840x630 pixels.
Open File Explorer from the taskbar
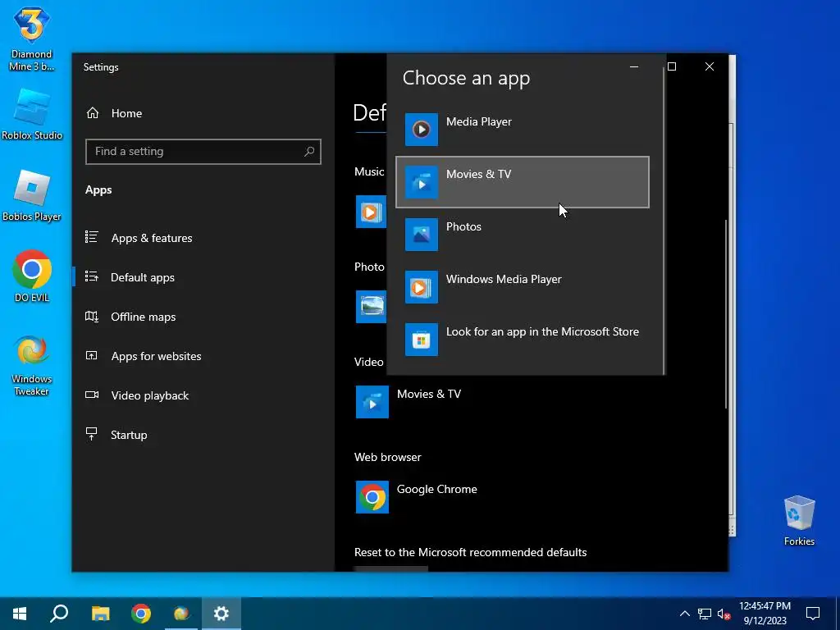coord(100,614)
